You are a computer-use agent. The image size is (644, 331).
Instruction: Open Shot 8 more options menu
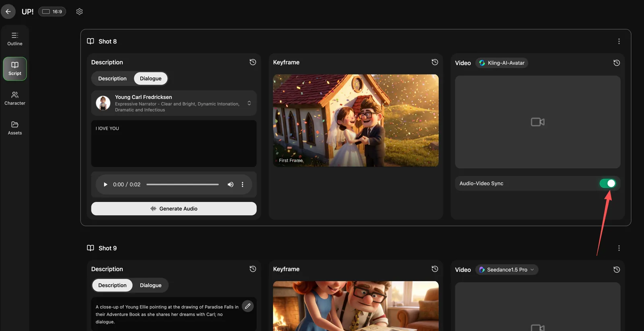pos(619,41)
